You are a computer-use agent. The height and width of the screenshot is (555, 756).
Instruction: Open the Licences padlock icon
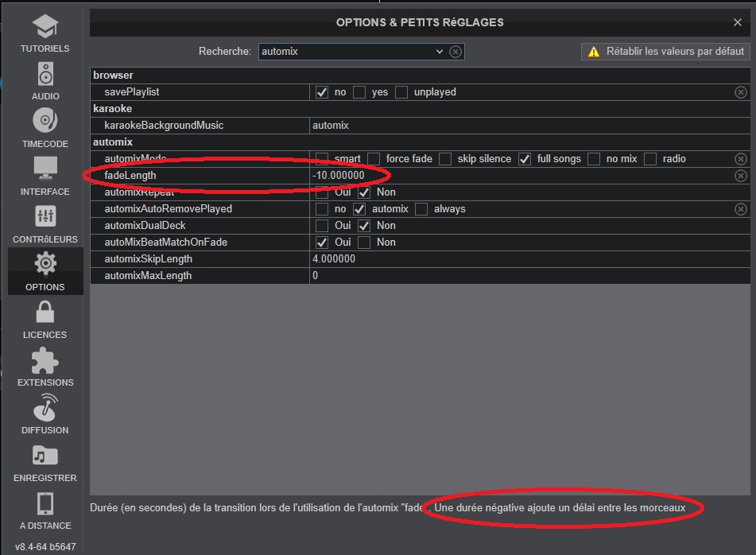(x=45, y=312)
